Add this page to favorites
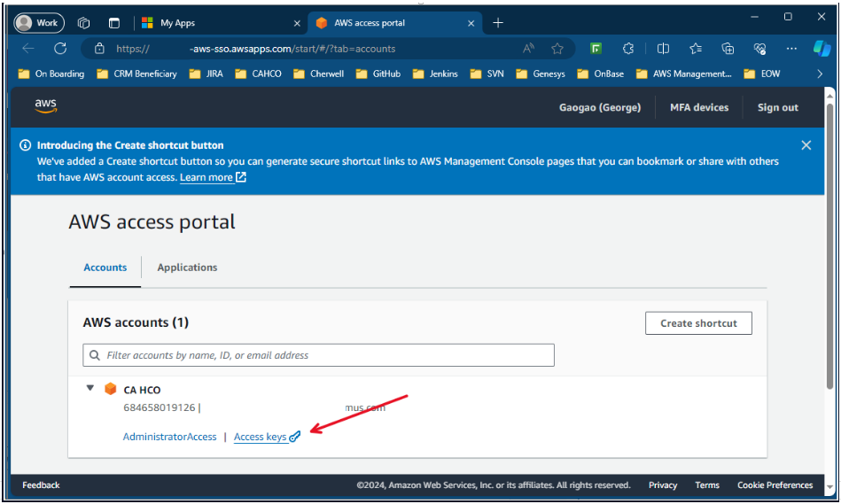 [x=557, y=49]
